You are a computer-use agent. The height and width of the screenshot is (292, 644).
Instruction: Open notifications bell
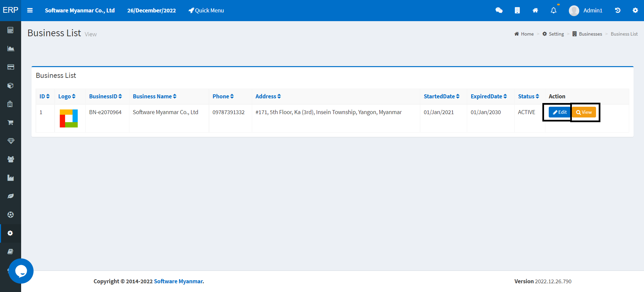553,10
